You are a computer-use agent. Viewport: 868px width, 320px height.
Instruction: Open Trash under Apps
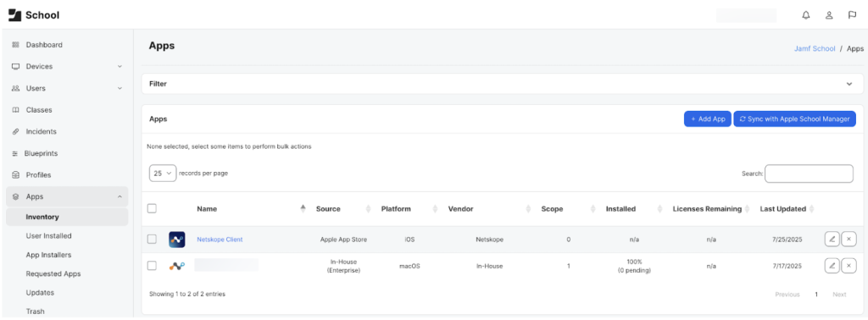(x=35, y=312)
